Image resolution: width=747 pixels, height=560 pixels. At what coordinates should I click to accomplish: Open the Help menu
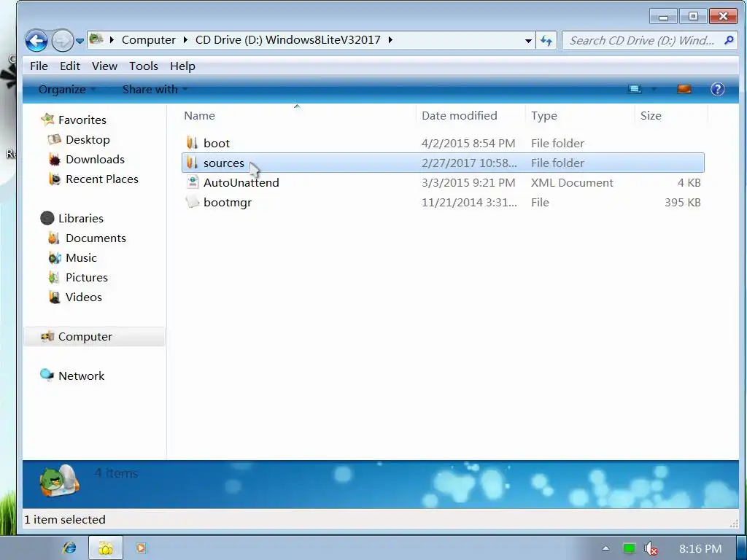(182, 66)
